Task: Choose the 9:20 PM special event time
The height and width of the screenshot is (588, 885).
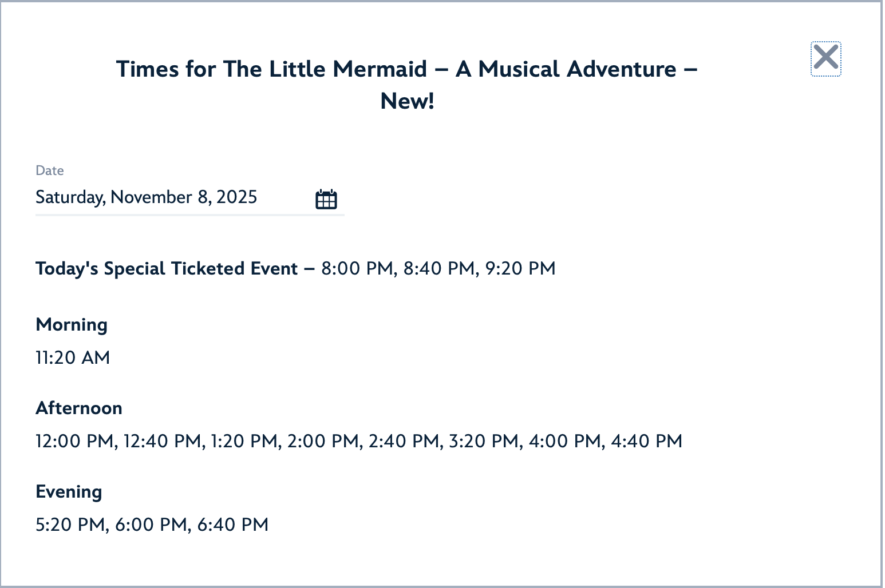Action: click(520, 268)
